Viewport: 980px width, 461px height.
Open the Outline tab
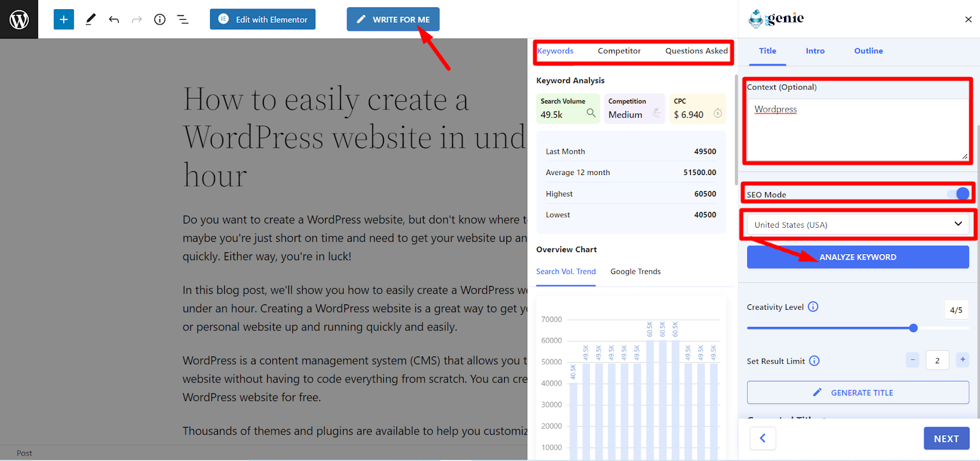[869, 51]
